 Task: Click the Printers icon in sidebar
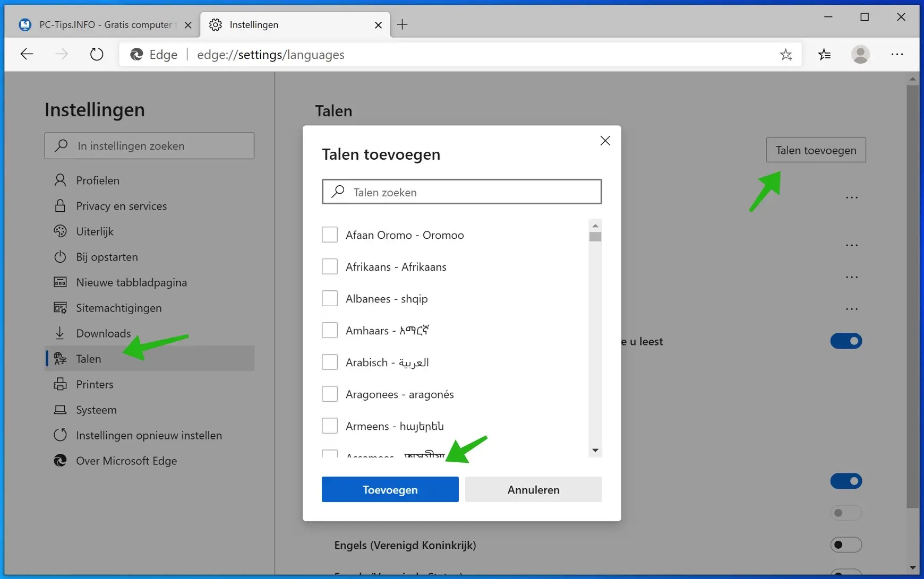click(x=60, y=384)
